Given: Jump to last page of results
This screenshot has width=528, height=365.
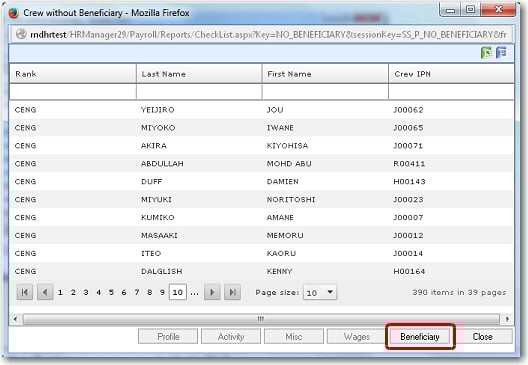Looking at the screenshot, I should pyautogui.click(x=233, y=292).
